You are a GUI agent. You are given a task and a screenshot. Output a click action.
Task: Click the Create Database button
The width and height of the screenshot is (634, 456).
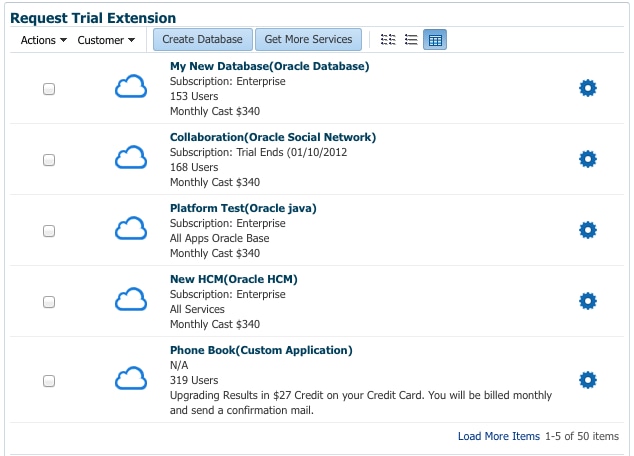[x=203, y=40]
